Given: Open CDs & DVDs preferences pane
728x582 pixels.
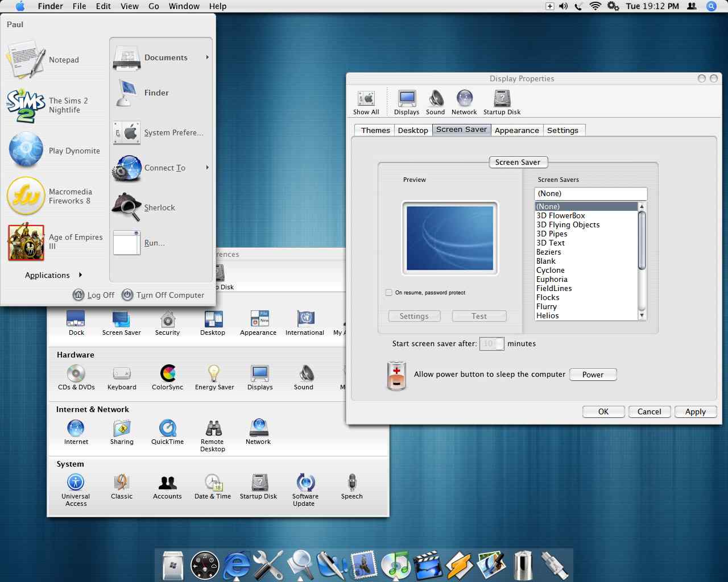Looking at the screenshot, I should coord(76,378).
